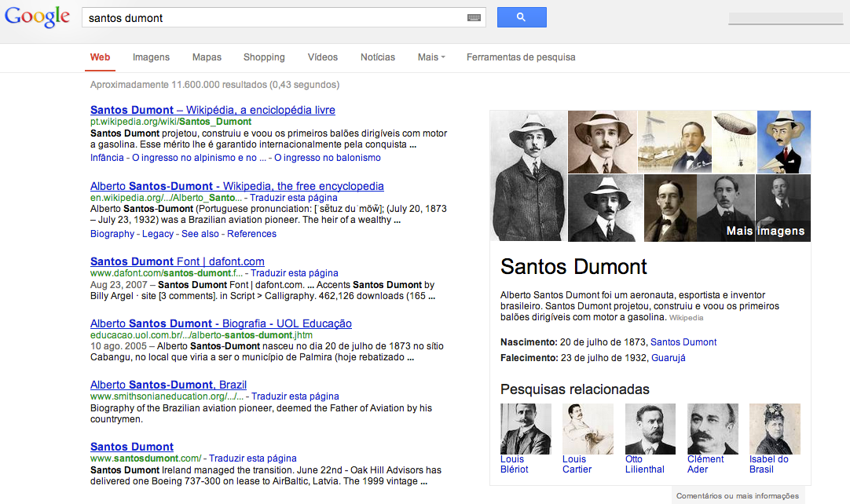Open the caricature cartoon image of Santos Dumont
The image size is (850, 504).
(783, 141)
